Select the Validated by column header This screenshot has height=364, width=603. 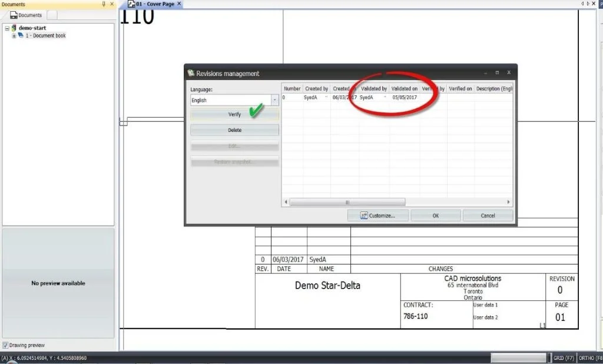(x=373, y=88)
